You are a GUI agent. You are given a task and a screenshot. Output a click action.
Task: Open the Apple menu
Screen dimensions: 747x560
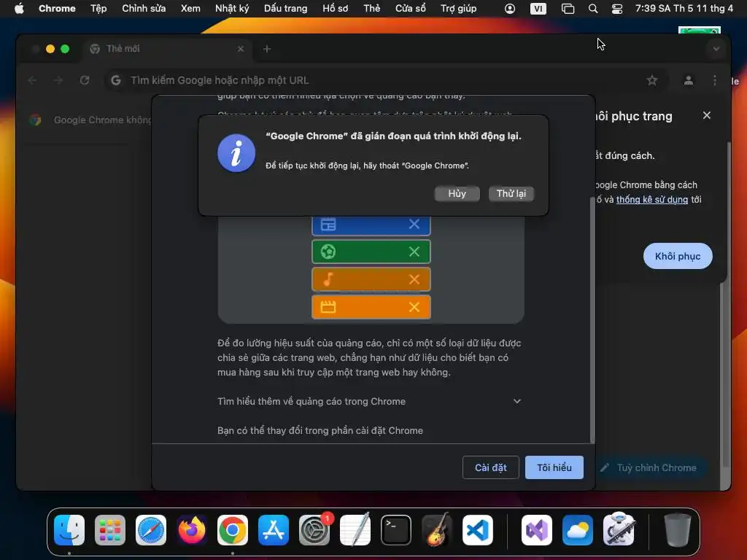tap(19, 9)
